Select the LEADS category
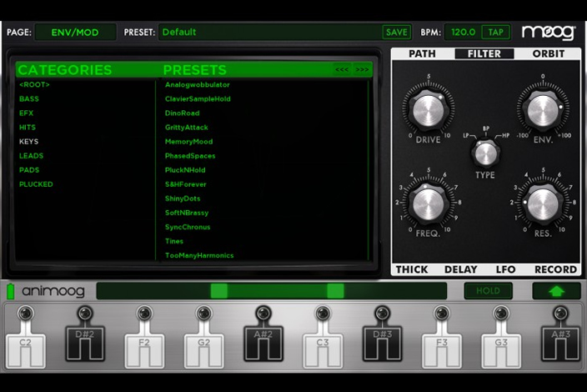587x392 pixels. click(x=31, y=156)
